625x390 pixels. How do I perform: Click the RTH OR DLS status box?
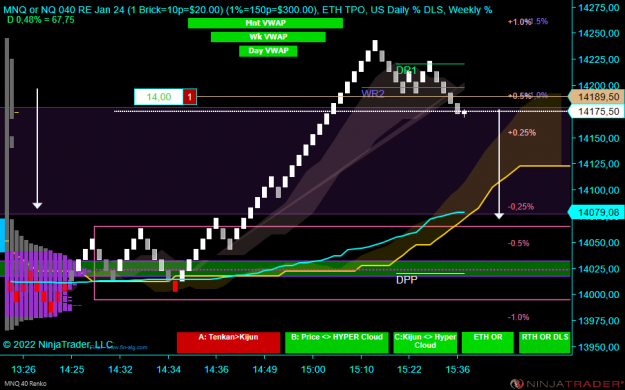point(545,342)
